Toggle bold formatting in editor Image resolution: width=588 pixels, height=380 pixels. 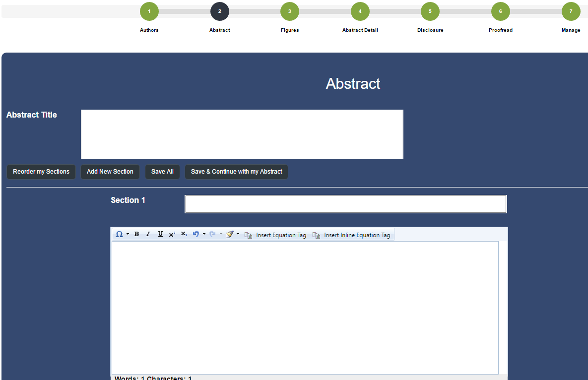pyautogui.click(x=136, y=235)
